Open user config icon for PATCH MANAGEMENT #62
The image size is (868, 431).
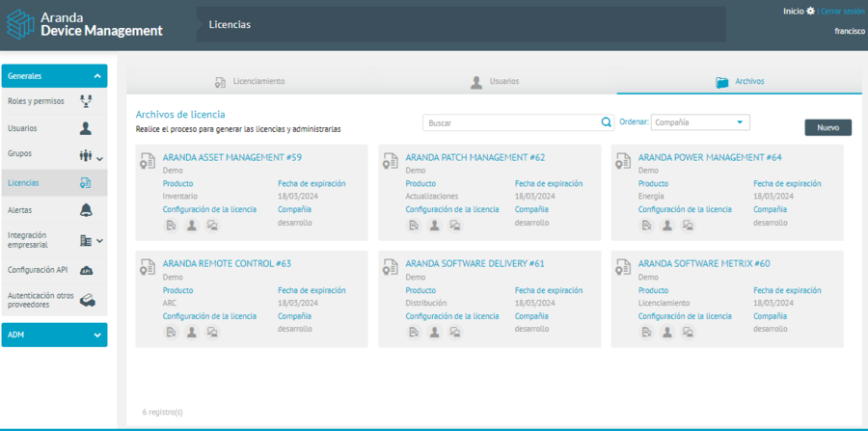click(435, 226)
